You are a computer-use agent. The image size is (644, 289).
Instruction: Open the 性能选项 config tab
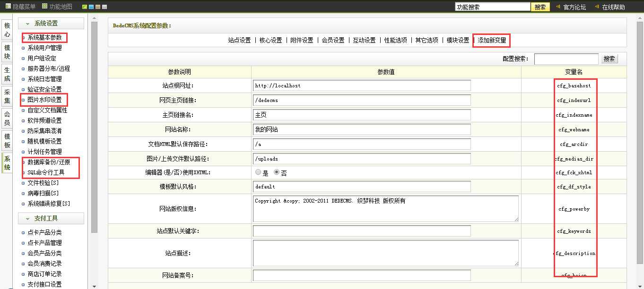[395, 41]
